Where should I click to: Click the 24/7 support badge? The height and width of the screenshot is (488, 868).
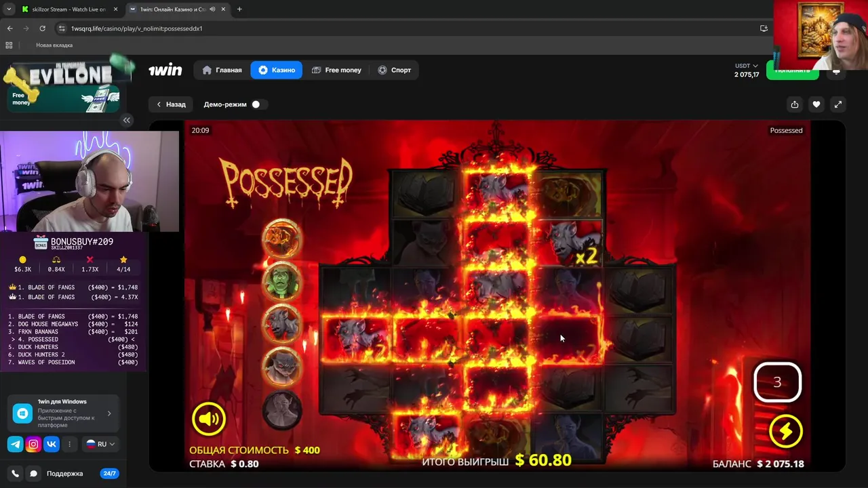point(109,474)
